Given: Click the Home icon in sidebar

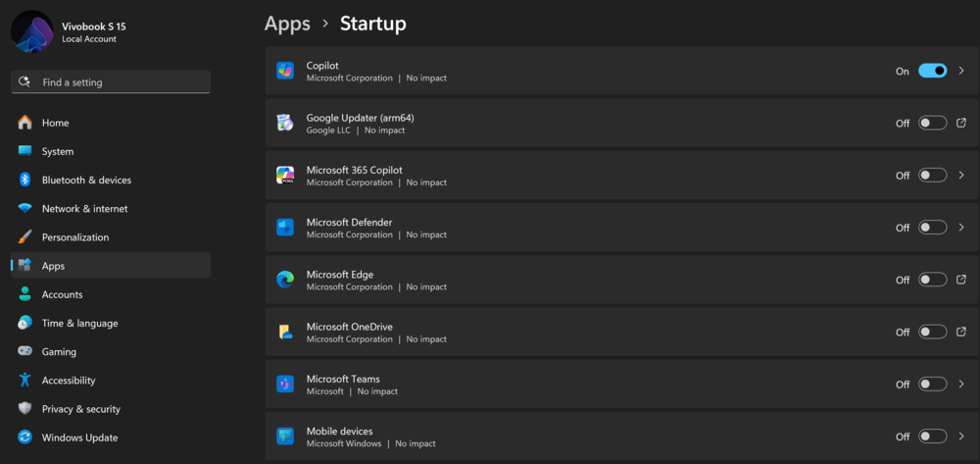Looking at the screenshot, I should pos(25,123).
